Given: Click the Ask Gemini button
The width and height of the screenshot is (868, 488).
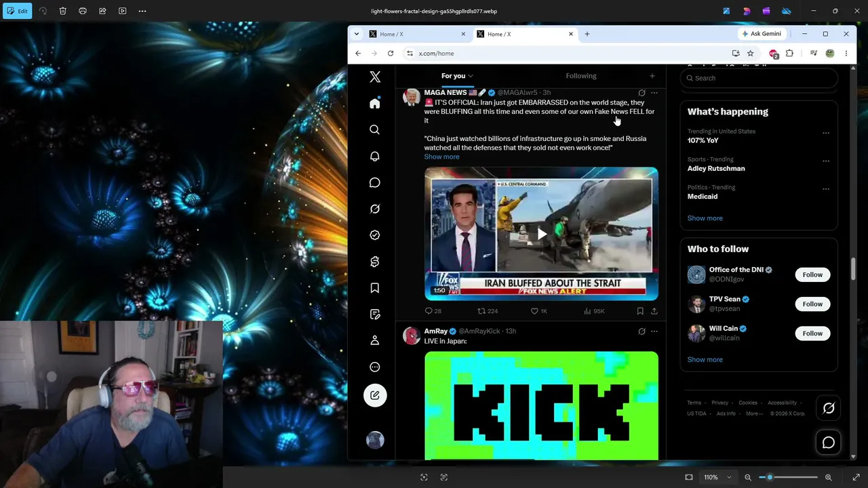Looking at the screenshot, I should click(762, 34).
